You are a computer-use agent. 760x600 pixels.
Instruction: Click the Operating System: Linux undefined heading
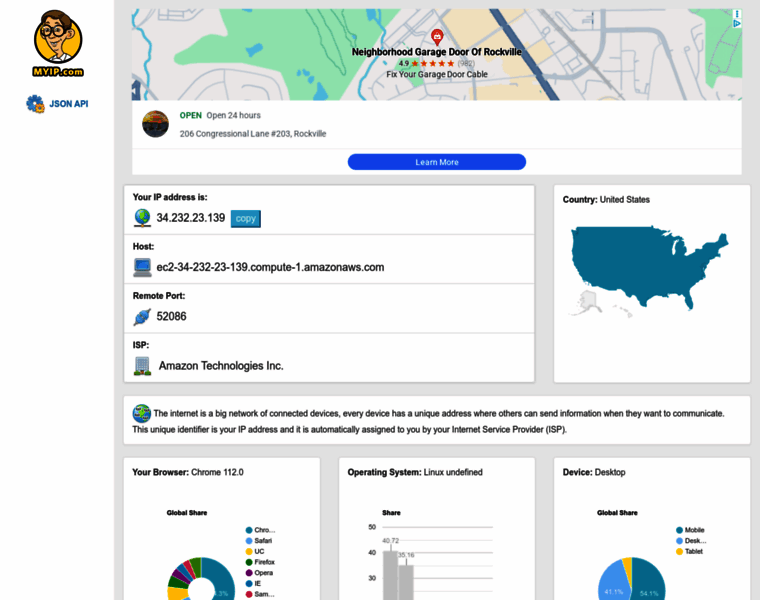point(415,472)
